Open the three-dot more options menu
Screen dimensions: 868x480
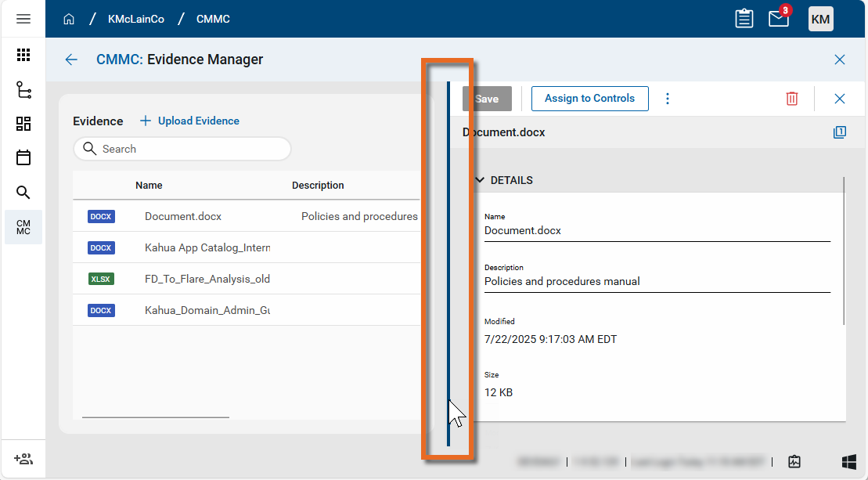point(668,99)
